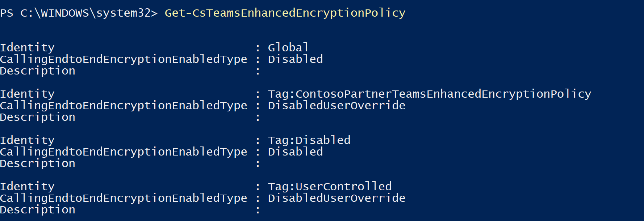Click the third Description label
This screenshot has height=221, width=644.
pos(38,163)
